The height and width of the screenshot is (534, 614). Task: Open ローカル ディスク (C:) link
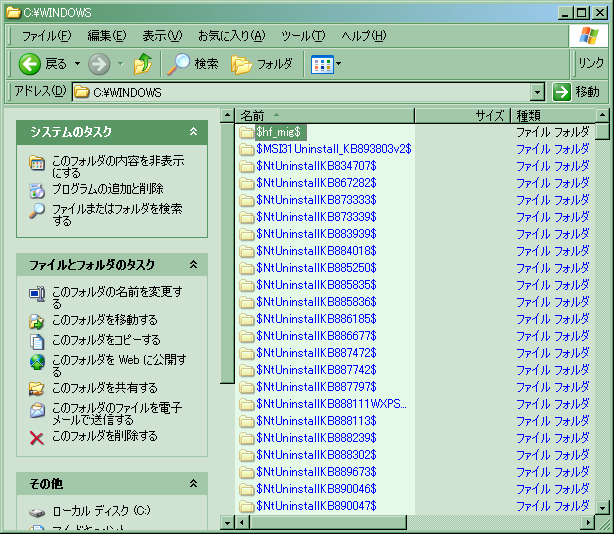point(101,511)
